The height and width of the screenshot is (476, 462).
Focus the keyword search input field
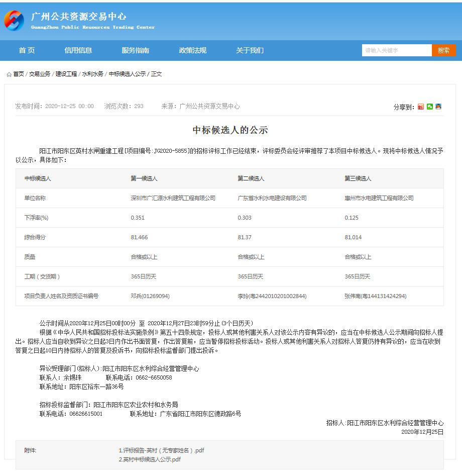[396, 50]
